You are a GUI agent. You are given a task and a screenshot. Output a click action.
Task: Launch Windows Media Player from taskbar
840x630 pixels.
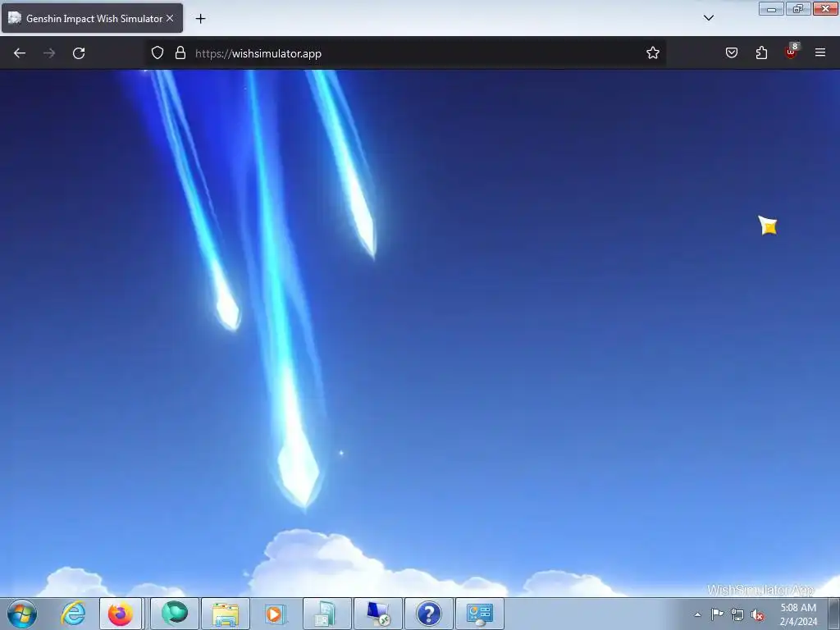tap(276, 614)
